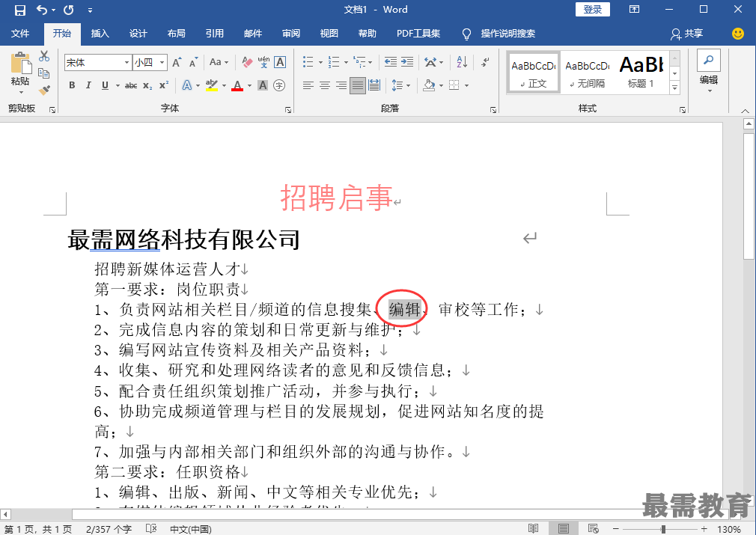Open the phonetic guide (wén) tool

click(x=263, y=62)
